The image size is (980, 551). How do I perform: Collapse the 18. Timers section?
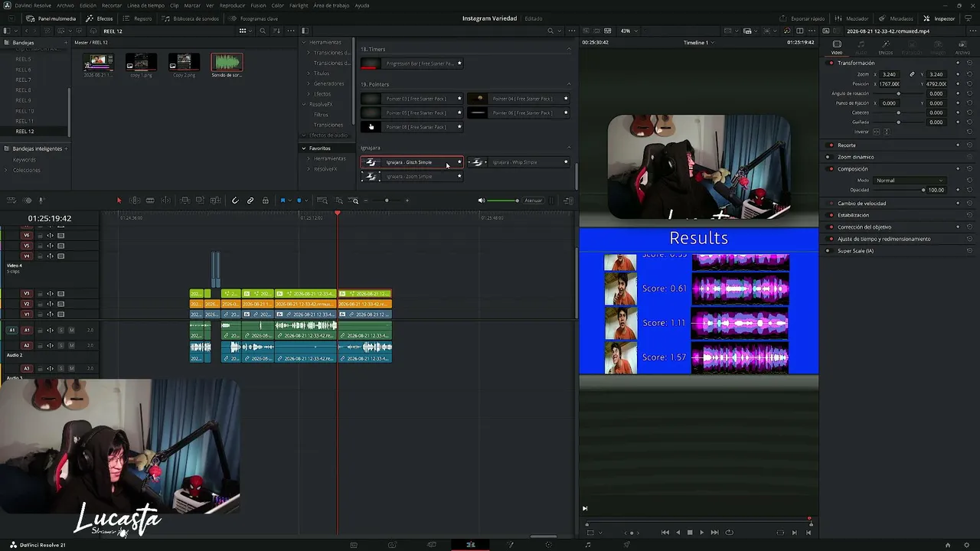[x=568, y=50]
